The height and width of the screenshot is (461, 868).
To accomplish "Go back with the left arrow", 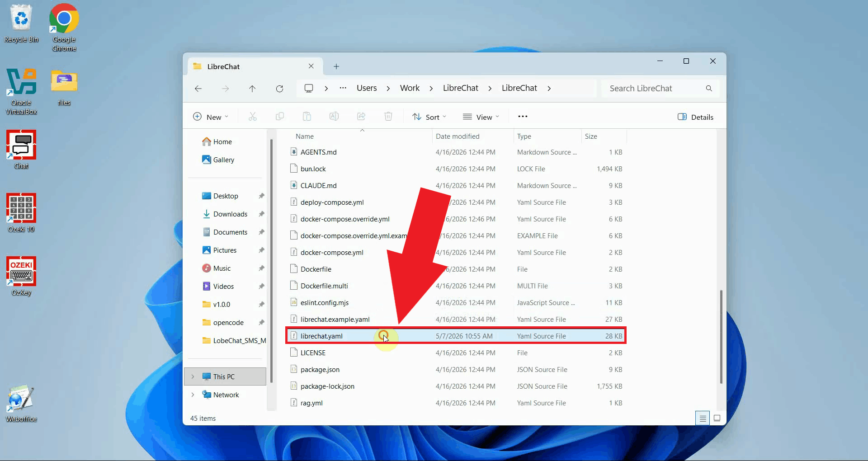I will point(198,89).
